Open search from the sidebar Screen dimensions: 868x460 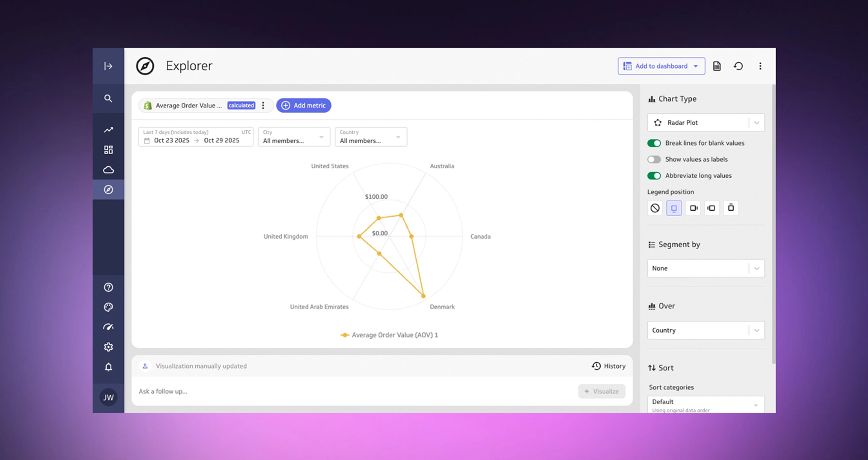[108, 98]
